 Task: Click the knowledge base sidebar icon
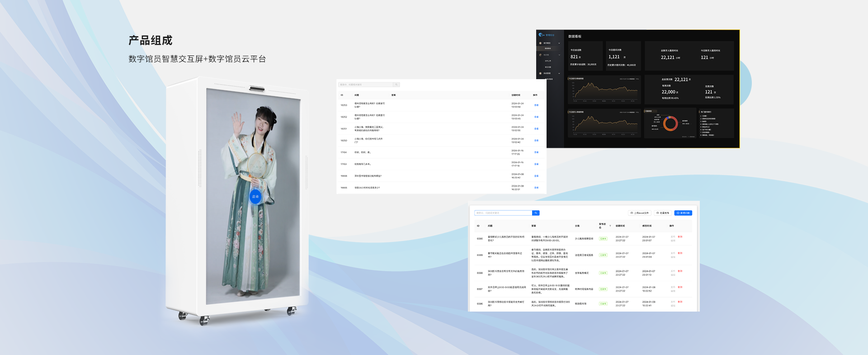(540, 55)
